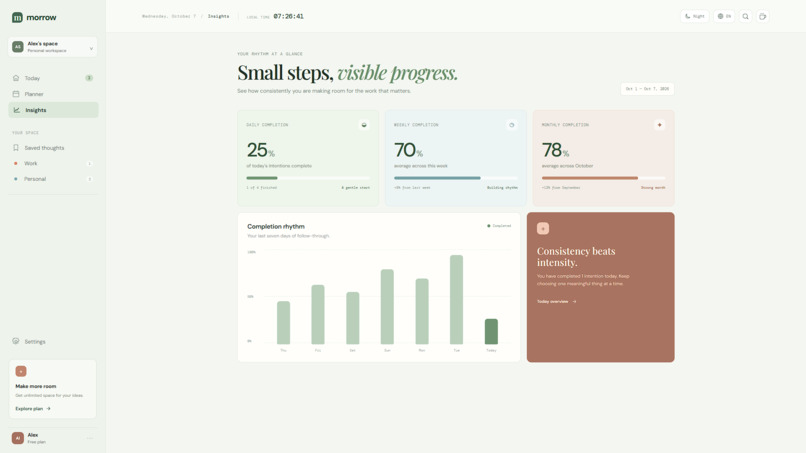This screenshot has width=806, height=453.
Task: Click the 70% weekly value
Action: [408, 150]
